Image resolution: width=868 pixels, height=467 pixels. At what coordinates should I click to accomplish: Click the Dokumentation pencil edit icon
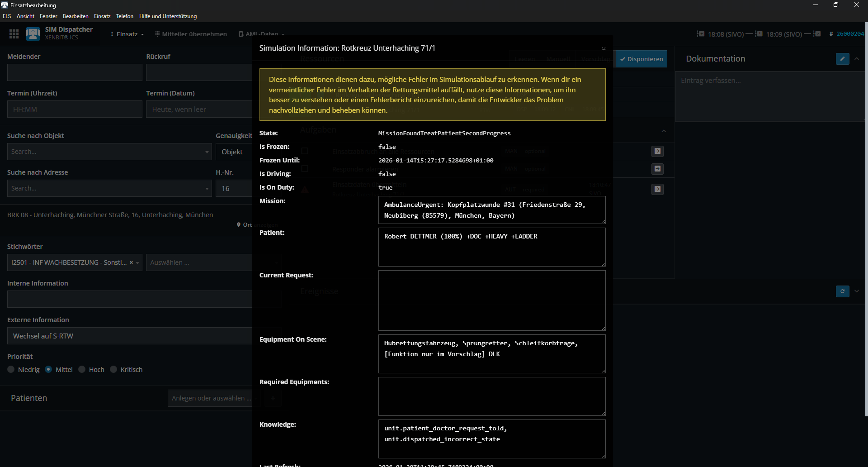842,59
